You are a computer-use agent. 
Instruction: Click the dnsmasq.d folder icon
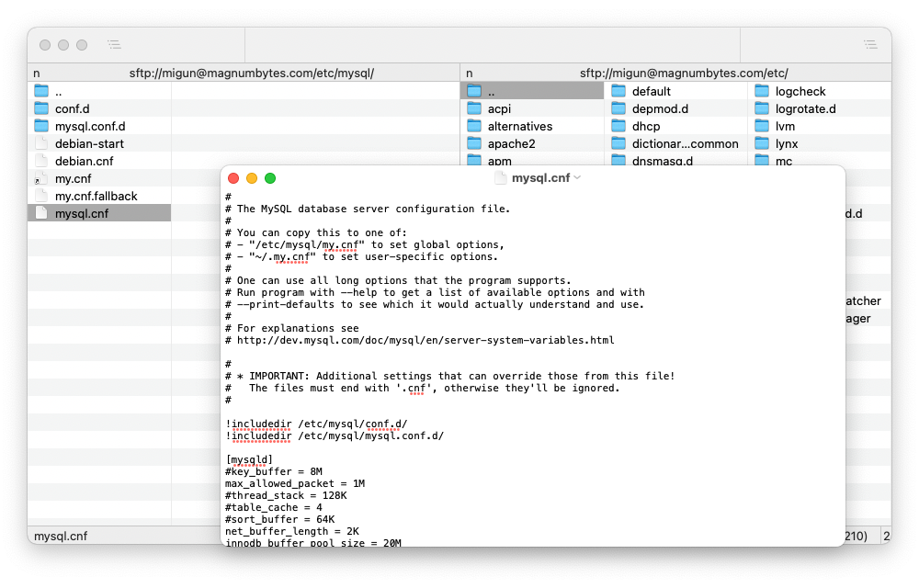pyautogui.click(x=618, y=161)
